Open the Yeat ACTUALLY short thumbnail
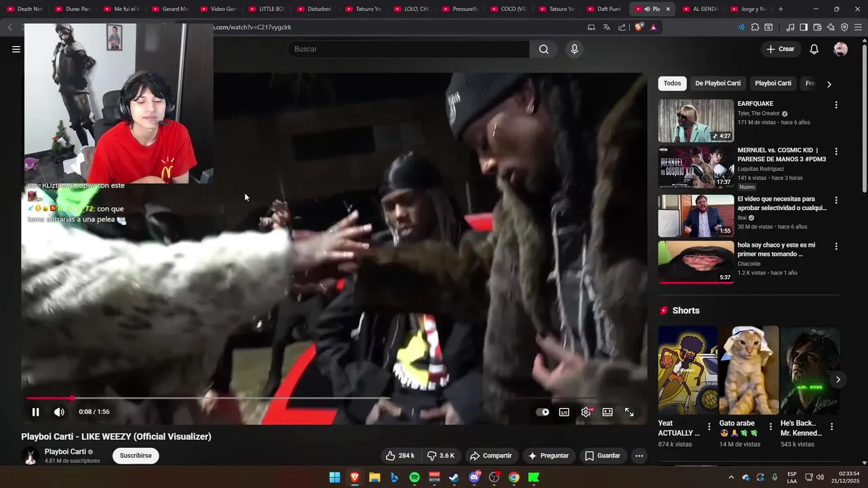Image resolution: width=868 pixels, height=488 pixels. click(x=688, y=370)
